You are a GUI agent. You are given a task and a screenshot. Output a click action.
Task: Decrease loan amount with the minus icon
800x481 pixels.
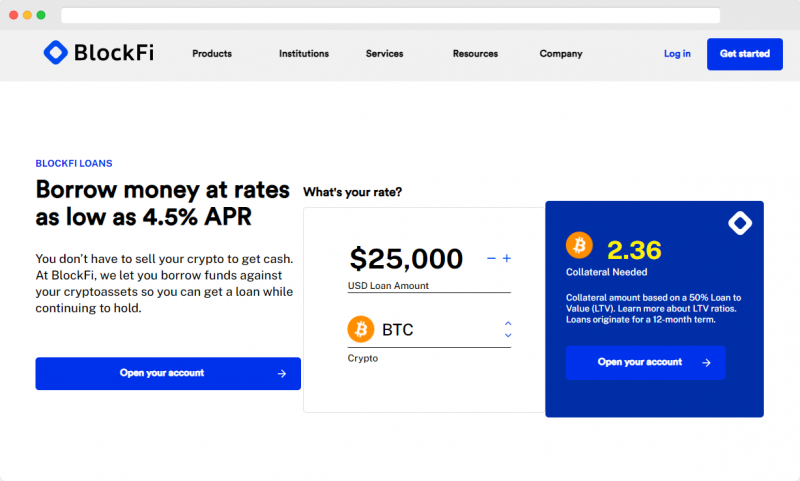(491, 259)
